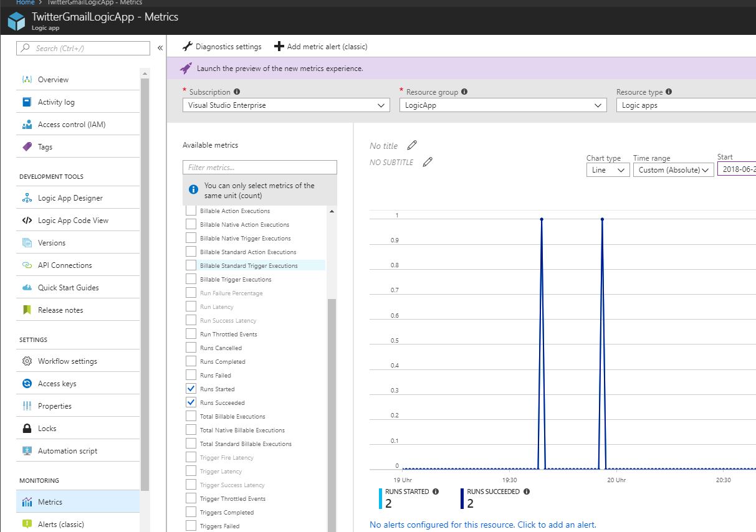This screenshot has height=532, width=756.
Task: Disable the Runs Succeeded metric
Action: click(191, 402)
